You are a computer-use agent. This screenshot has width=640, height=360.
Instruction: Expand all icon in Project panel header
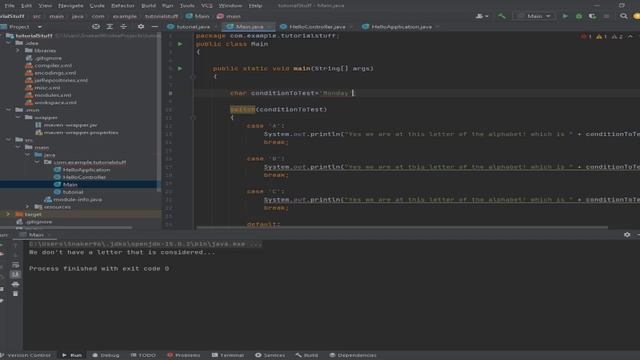point(110,27)
